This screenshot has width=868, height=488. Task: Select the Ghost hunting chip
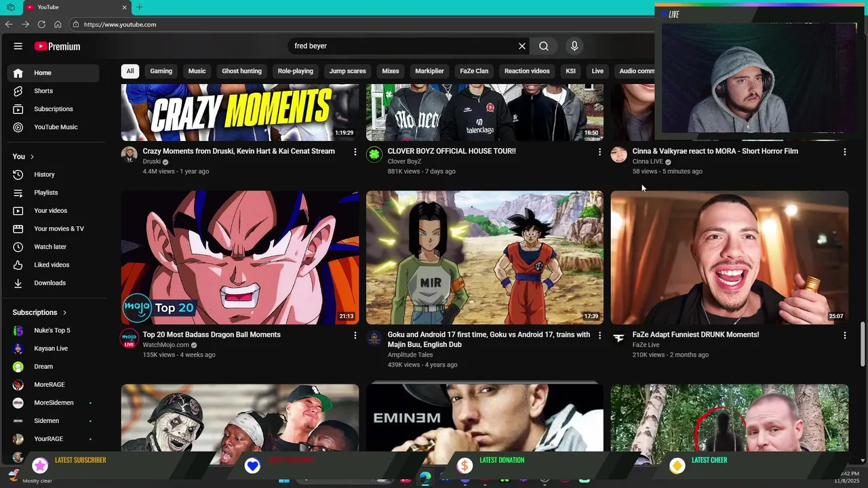pyautogui.click(x=241, y=71)
